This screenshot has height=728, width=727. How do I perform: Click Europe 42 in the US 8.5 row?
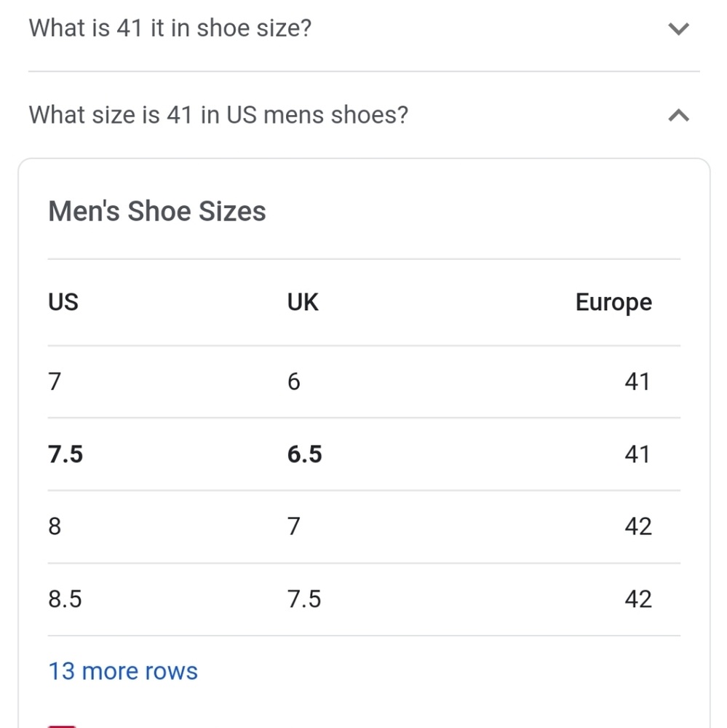[638, 599]
